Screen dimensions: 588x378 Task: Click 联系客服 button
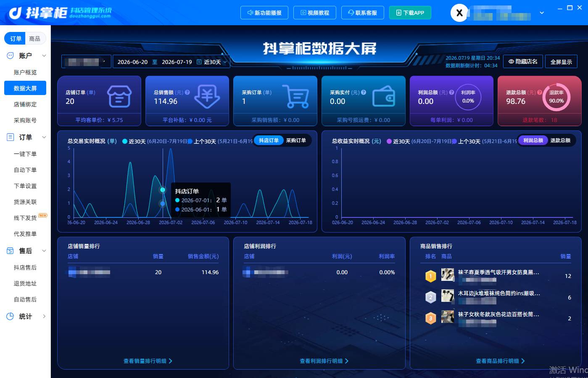coord(362,13)
